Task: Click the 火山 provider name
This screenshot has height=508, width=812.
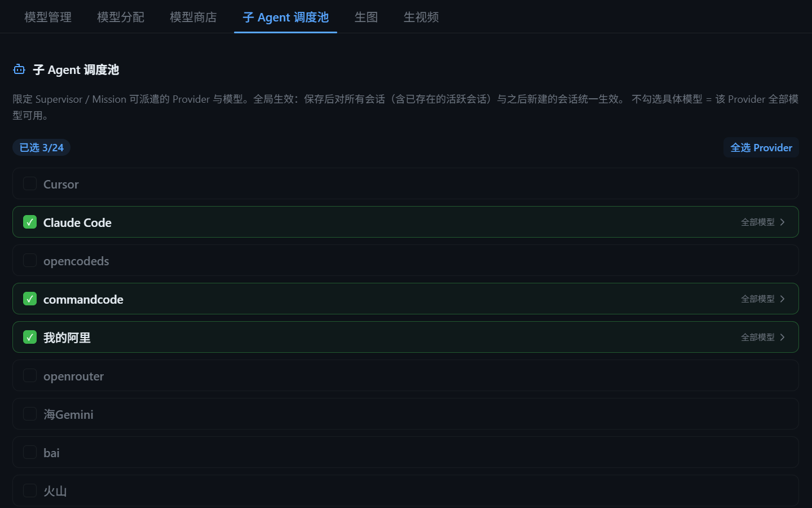Action: tap(55, 491)
